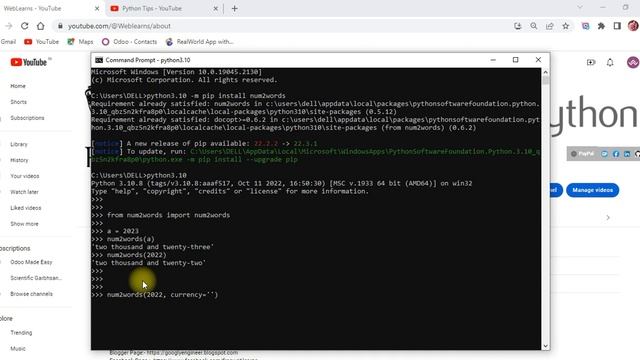This screenshot has width=640, height=360.
Task: Open the extensions puzzle icon
Action: point(601,26)
